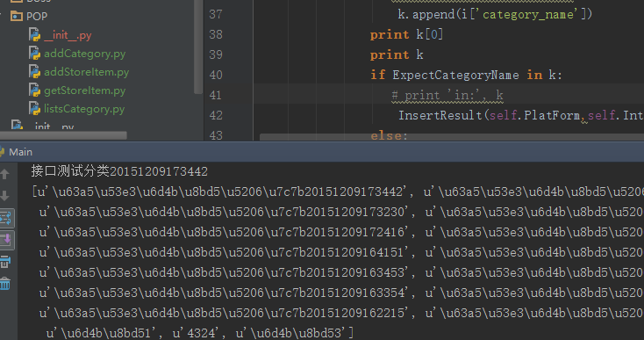Viewport: 644px width, 340px height.
Task: Click console output line 接口测试分类20151209173442
Action: pyautogui.click(x=119, y=171)
